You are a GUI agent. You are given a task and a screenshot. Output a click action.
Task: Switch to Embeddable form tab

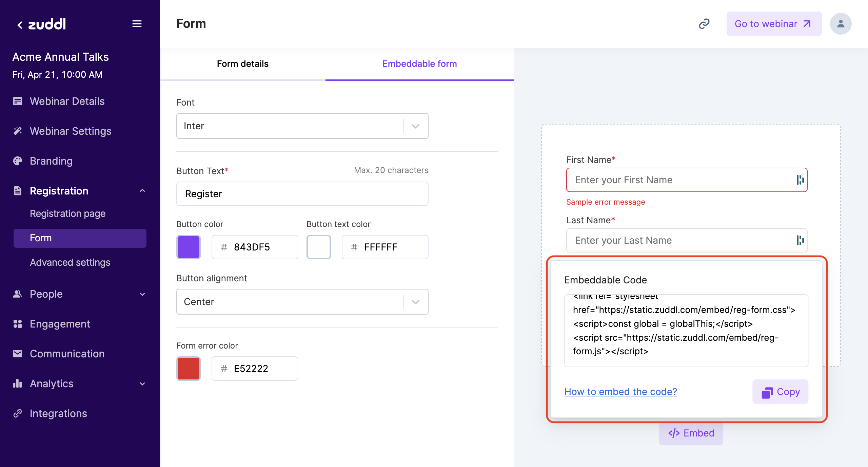[x=420, y=64]
